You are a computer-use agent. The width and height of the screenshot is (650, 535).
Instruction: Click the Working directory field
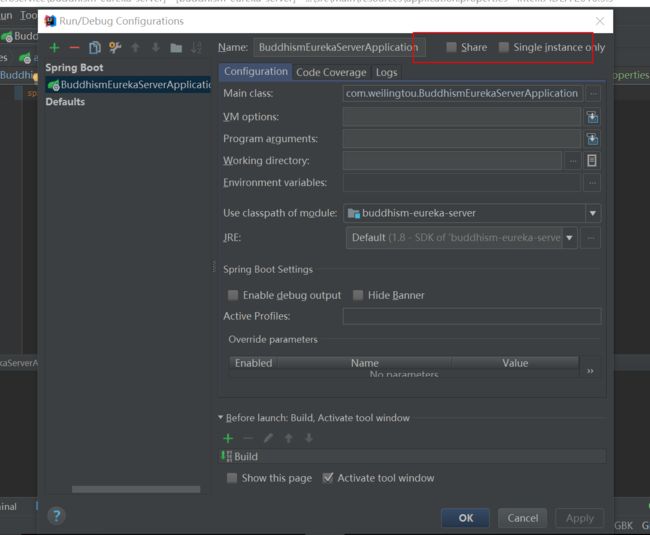(452, 161)
